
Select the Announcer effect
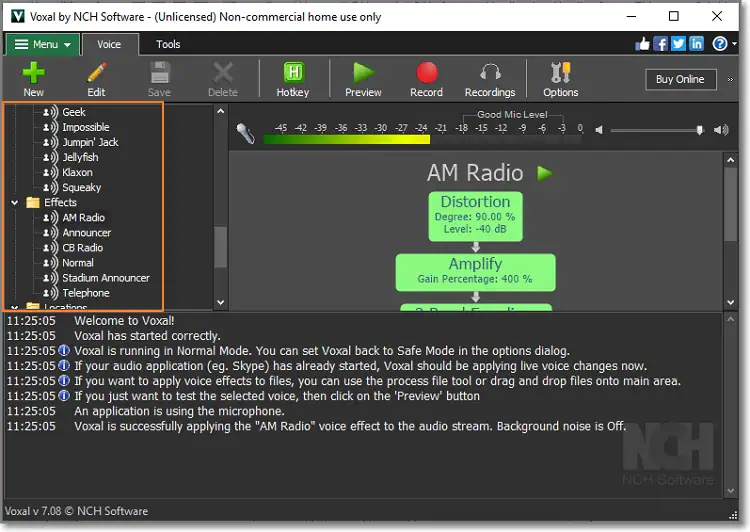87,233
